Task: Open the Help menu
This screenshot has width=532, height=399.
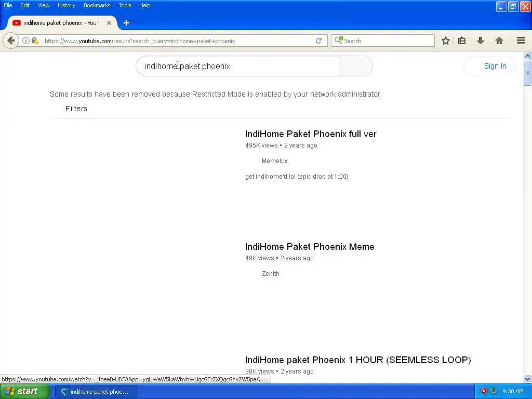Action: (x=144, y=5)
